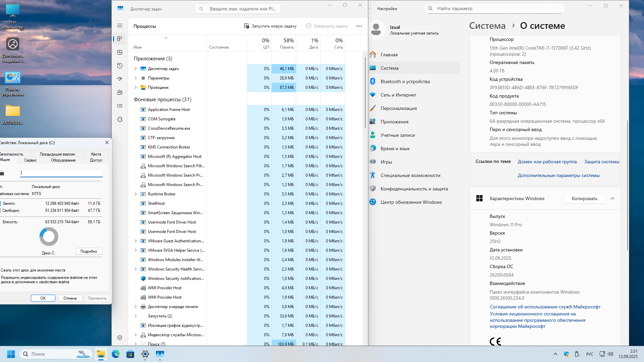Open App history icon in Task Manager

pos(120,66)
